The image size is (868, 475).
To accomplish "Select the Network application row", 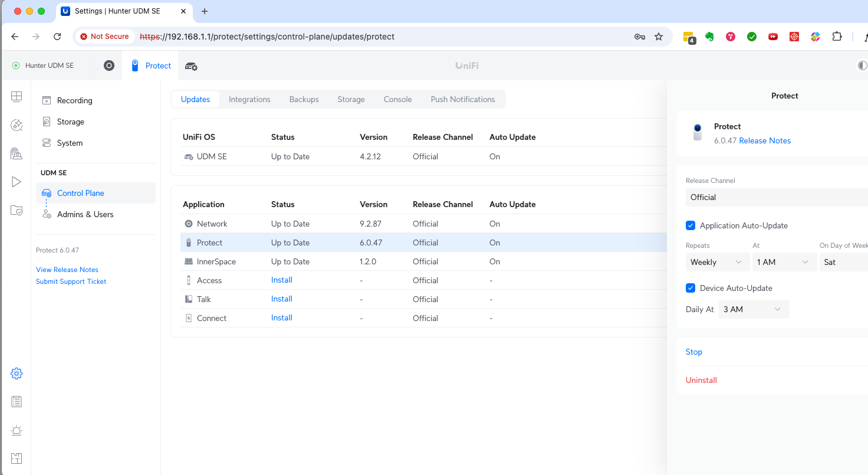I will 423,224.
